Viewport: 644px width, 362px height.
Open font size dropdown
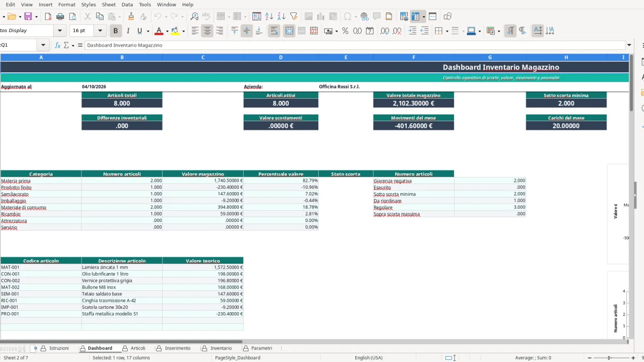(100, 31)
